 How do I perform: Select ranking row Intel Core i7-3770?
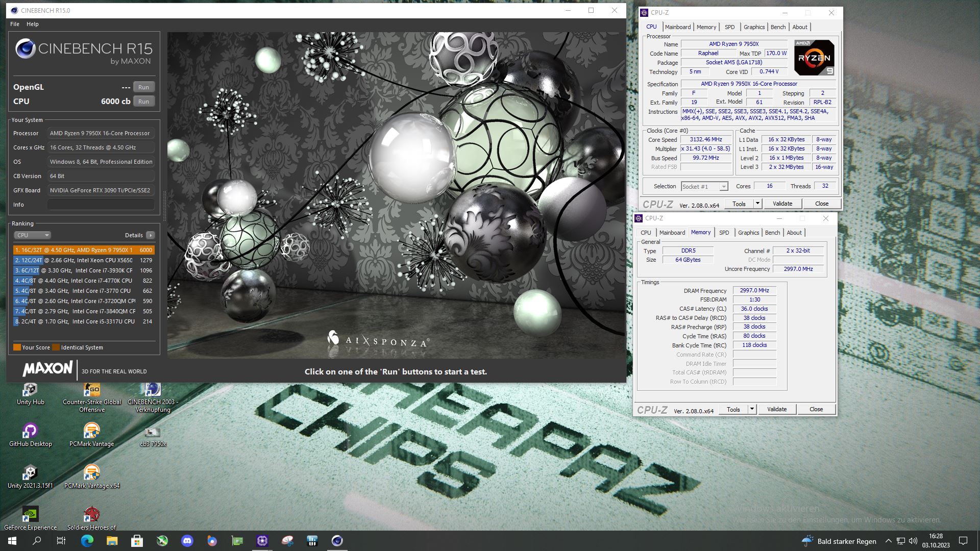84,291
